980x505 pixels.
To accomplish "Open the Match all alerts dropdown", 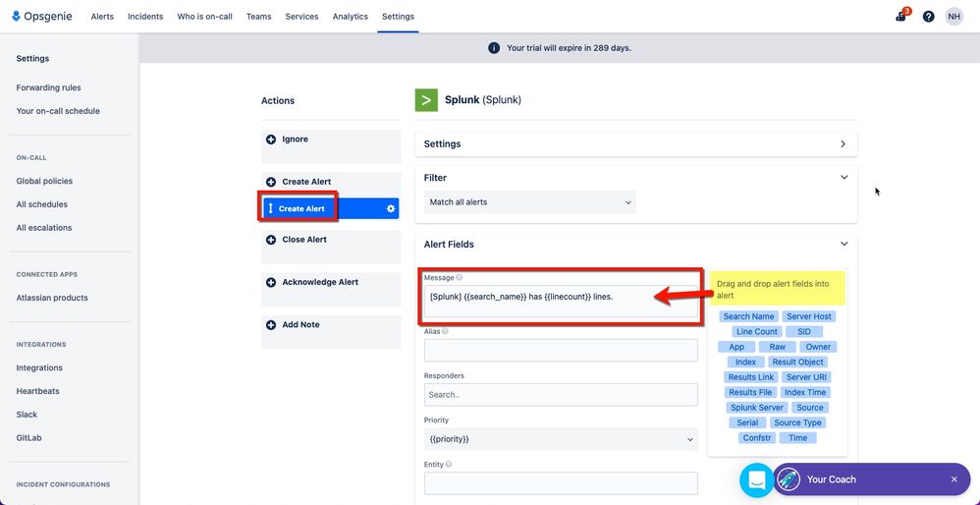I will point(530,202).
